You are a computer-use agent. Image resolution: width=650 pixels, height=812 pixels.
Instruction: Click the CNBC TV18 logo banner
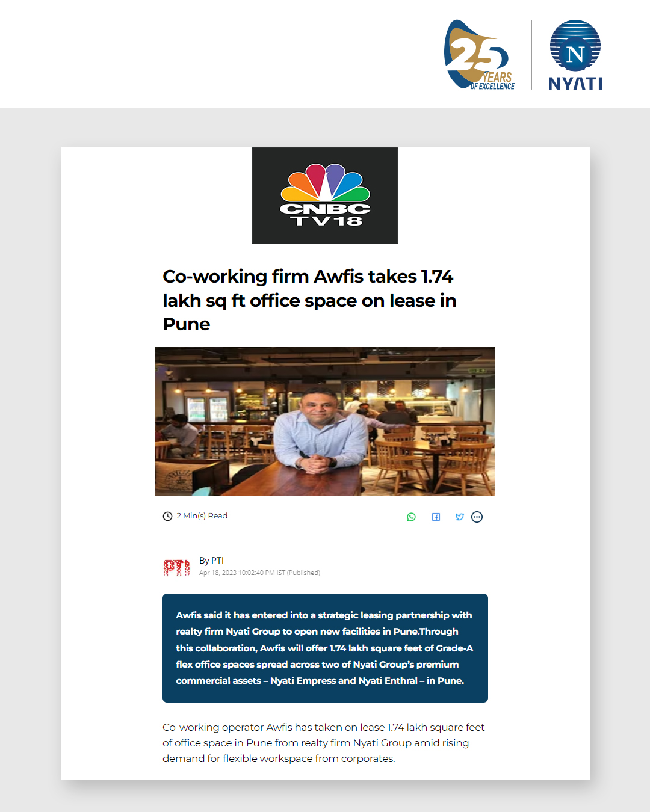(325, 195)
